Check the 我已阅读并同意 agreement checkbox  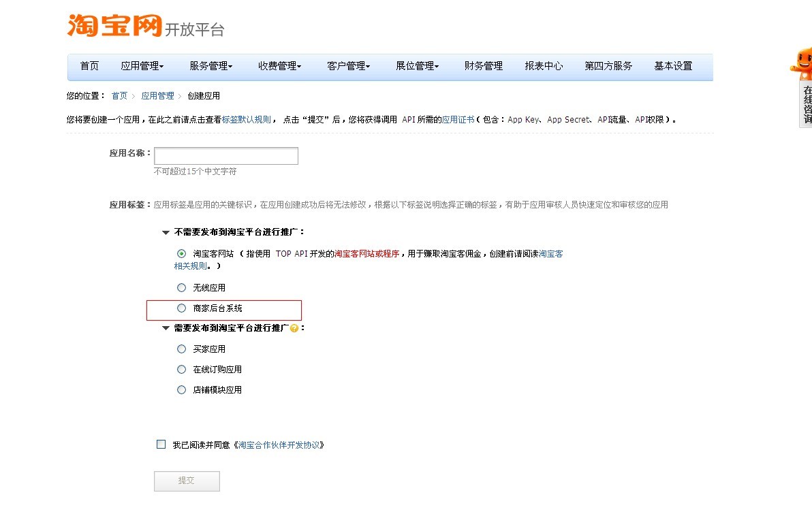pyautogui.click(x=161, y=444)
